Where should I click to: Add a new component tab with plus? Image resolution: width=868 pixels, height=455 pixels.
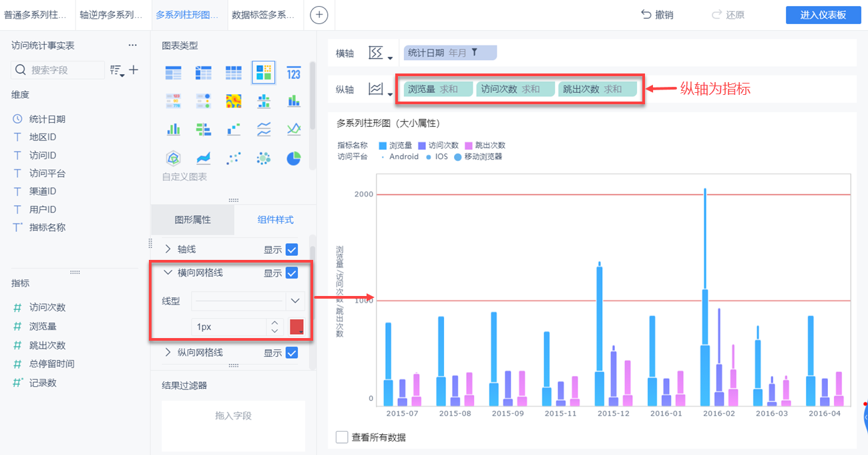tap(319, 15)
